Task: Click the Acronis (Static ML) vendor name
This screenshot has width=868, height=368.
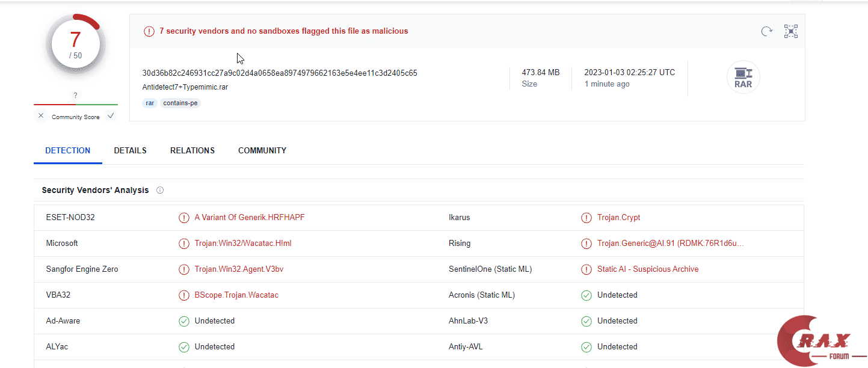Action: tap(482, 295)
